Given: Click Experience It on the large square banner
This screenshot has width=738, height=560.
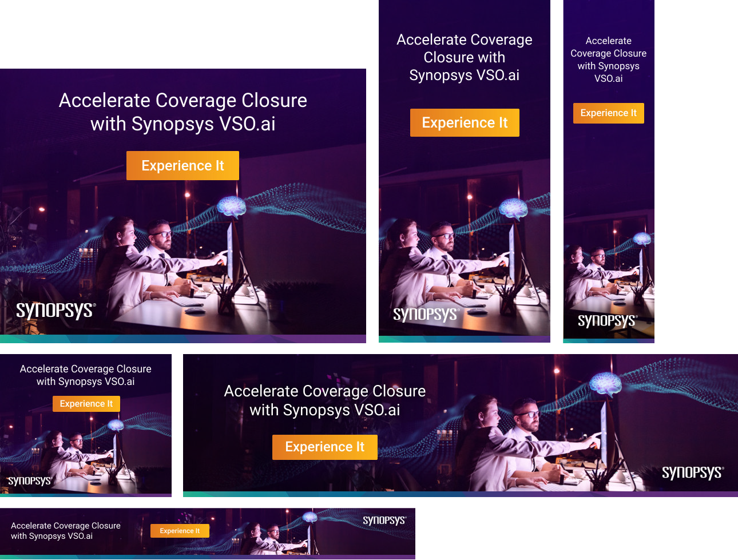Looking at the screenshot, I should pyautogui.click(x=182, y=166).
